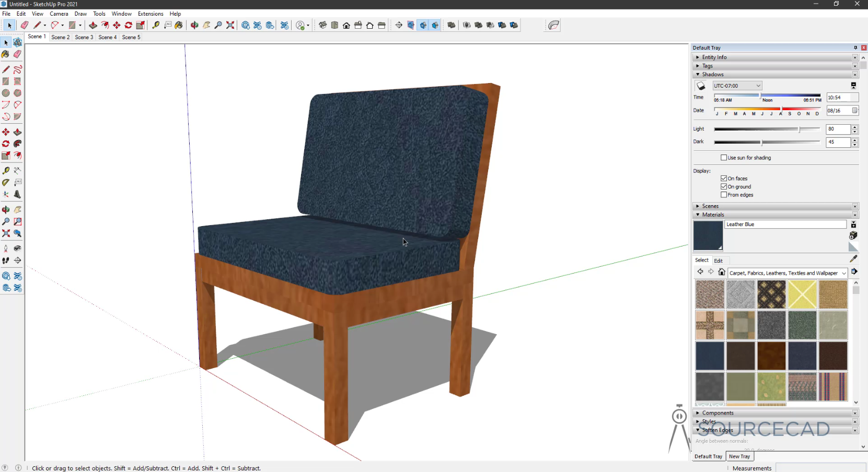Select the Eraser tool in top toolbar
Screen dimensions: 868x472
pyautogui.click(x=24, y=25)
